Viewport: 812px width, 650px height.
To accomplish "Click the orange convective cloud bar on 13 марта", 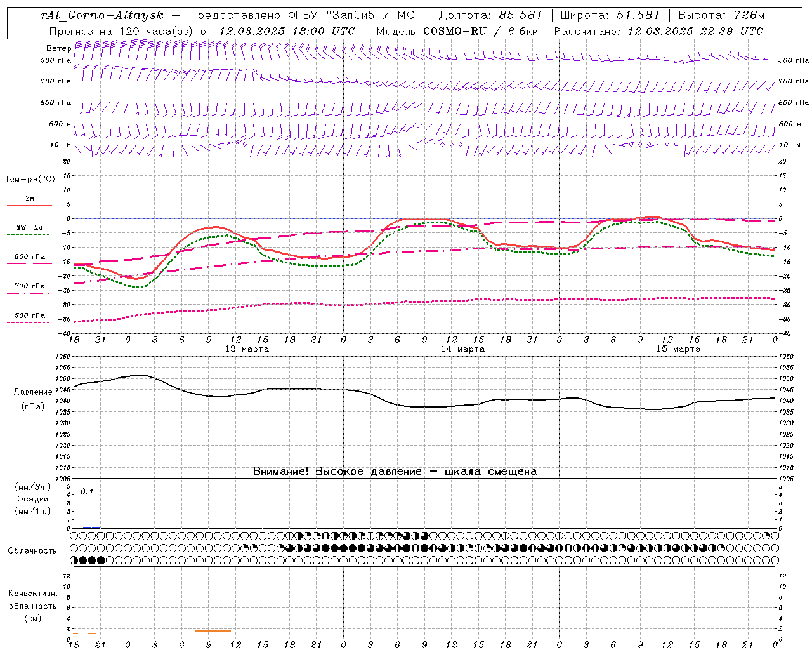I will (x=213, y=630).
